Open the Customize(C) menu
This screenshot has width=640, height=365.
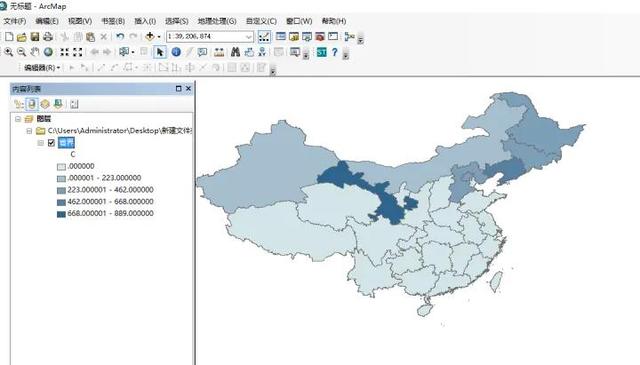click(x=261, y=21)
